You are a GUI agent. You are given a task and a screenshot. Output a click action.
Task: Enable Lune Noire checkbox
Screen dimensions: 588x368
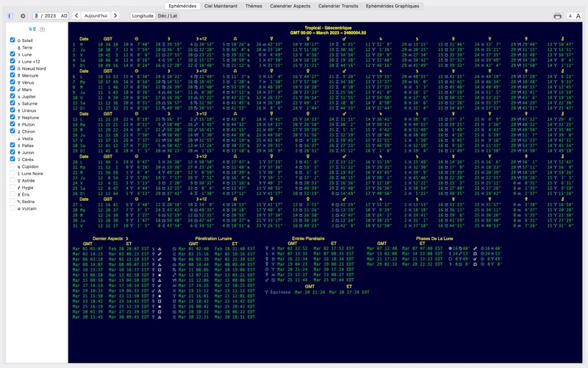coord(12,173)
